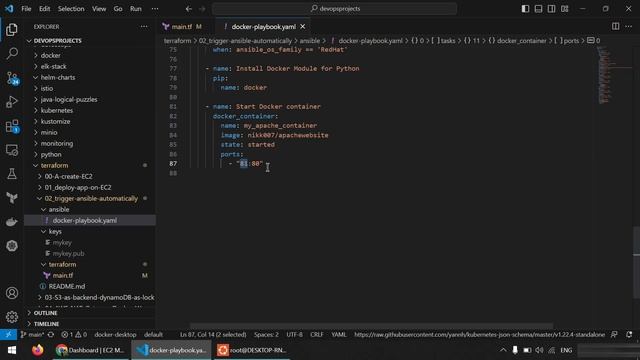
Task: Open the Manage gear menu
Action: tap(12, 317)
